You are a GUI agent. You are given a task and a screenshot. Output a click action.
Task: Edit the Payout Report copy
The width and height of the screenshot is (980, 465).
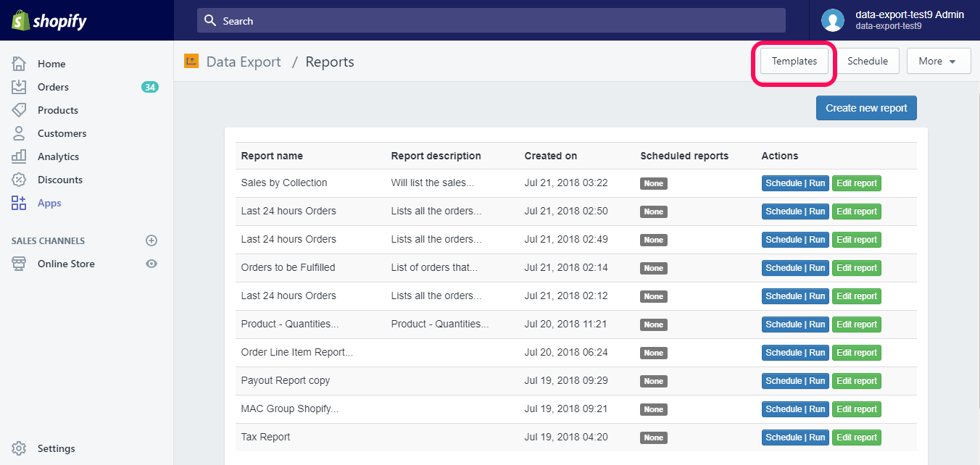click(856, 380)
